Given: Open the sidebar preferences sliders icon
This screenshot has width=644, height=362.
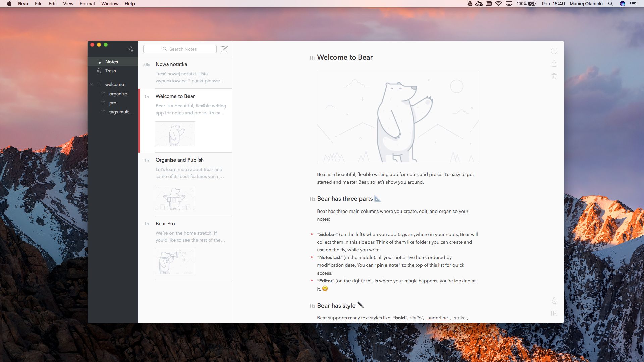Looking at the screenshot, I should click(130, 49).
